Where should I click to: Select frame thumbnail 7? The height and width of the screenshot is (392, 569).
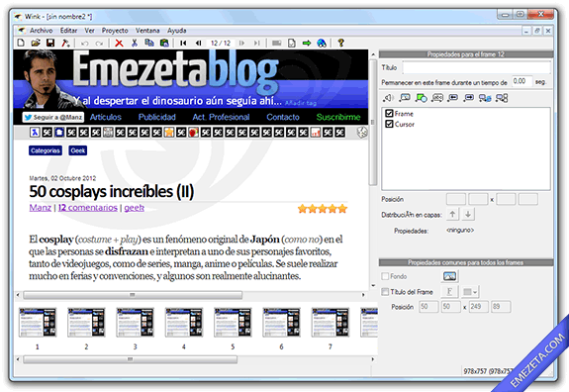[331, 323]
